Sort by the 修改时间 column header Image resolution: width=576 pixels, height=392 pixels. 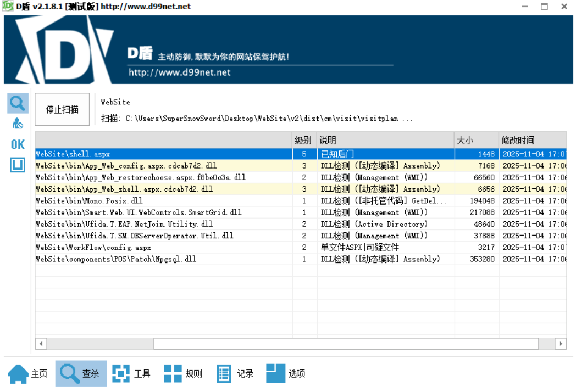point(533,140)
